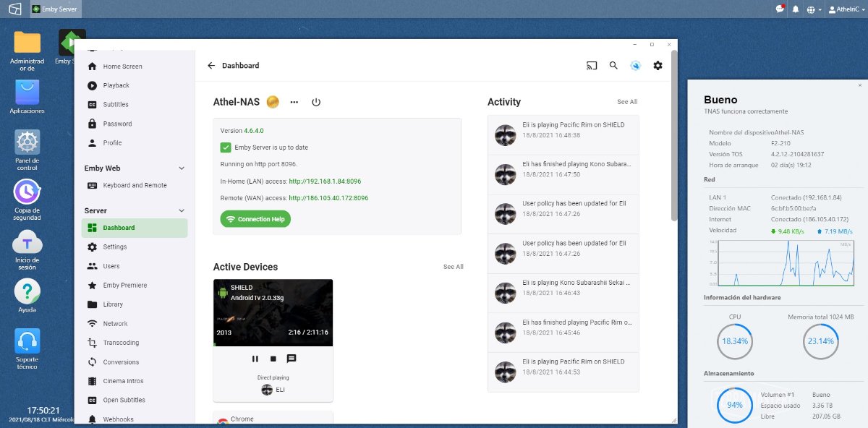Open Keyboard and Remote settings
The height and width of the screenshot is (428, 868).
(135, 186)
